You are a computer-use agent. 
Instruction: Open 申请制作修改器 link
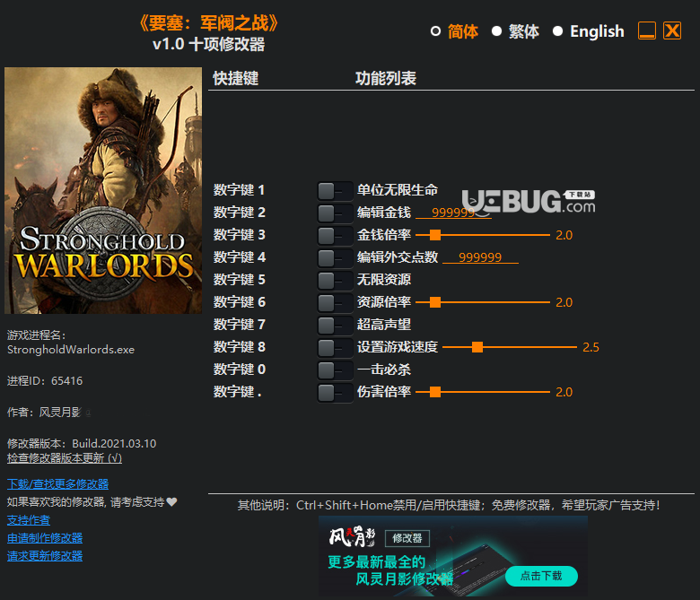(x=45, y=538)
